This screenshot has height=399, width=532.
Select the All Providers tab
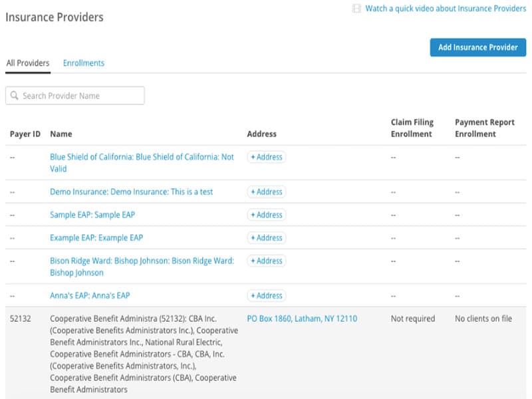28,63
